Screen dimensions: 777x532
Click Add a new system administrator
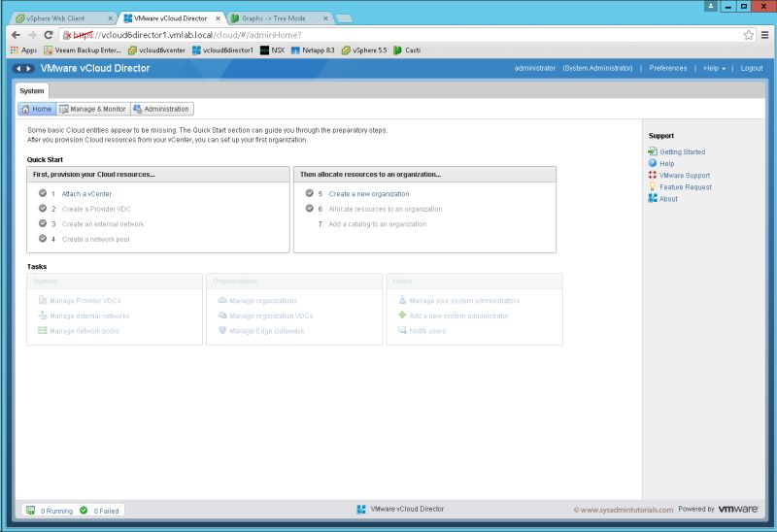pyautogui.click(x=454, y=316)
